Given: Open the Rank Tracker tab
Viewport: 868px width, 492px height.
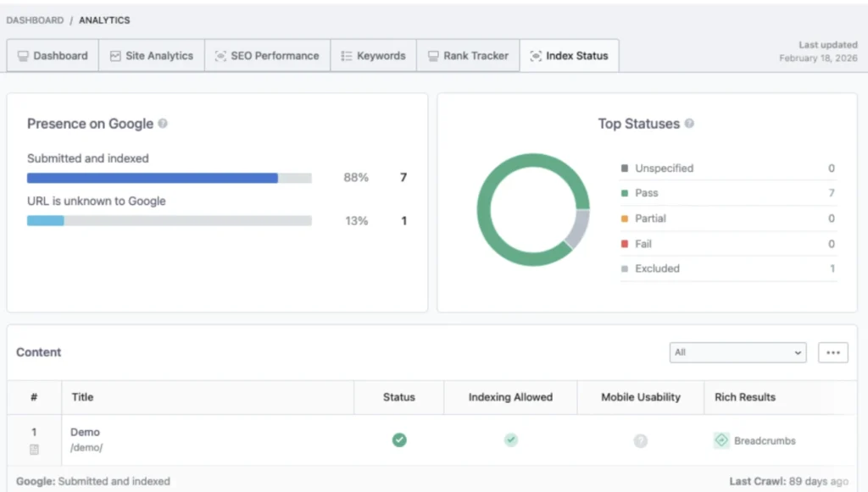Looking at the screenshot, I should click(x=468, y=56).
